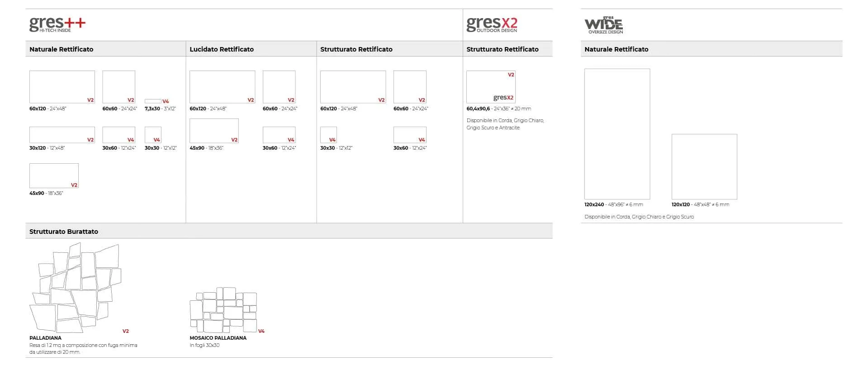Select the 45x90 tile under Lucidato Rettificato
This screenshot has height=370, width=868.
coord(214,131)
